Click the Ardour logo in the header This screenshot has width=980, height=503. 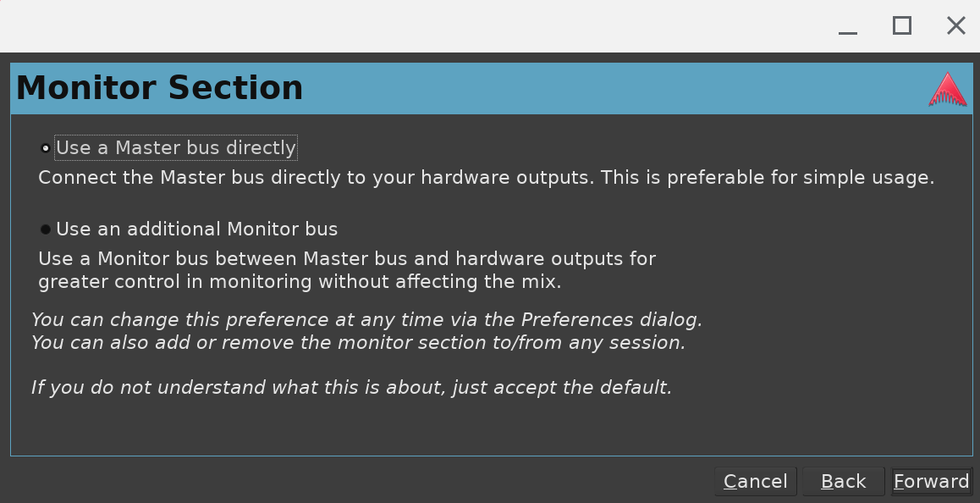tap(947, 90)
